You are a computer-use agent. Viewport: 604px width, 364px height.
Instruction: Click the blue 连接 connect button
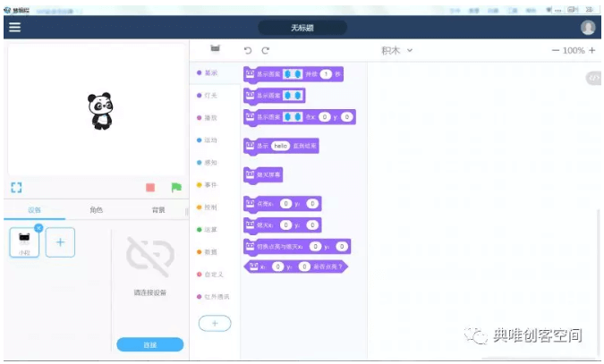149,344
